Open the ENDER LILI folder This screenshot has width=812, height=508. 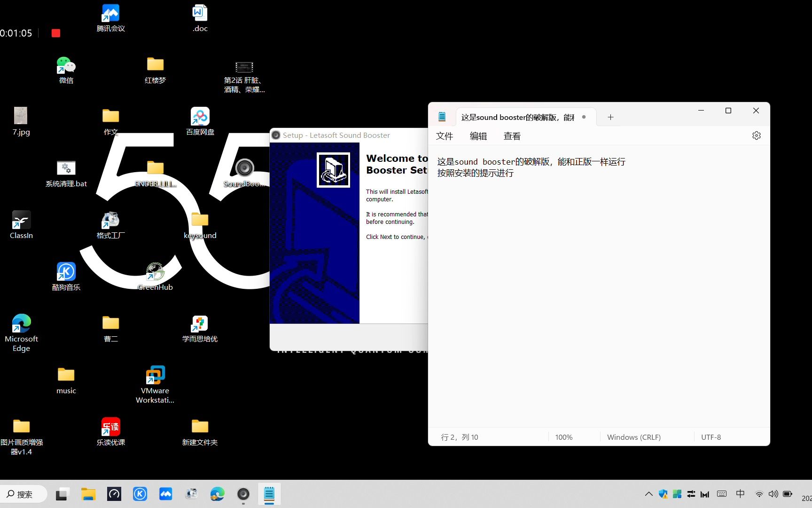[x=155, y=173]
